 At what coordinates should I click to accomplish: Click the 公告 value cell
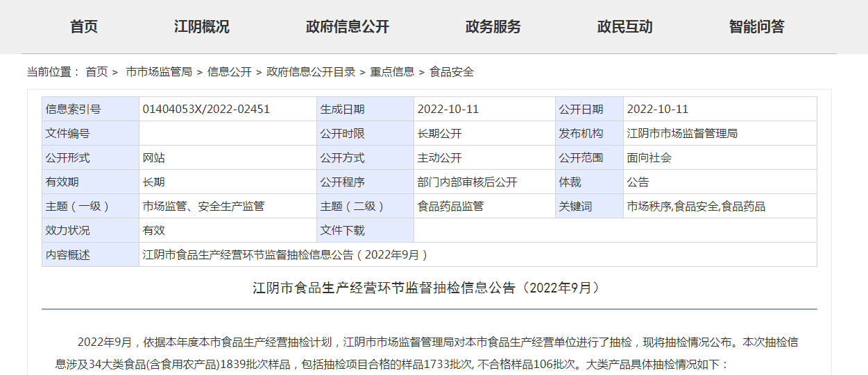pos(720,182)
